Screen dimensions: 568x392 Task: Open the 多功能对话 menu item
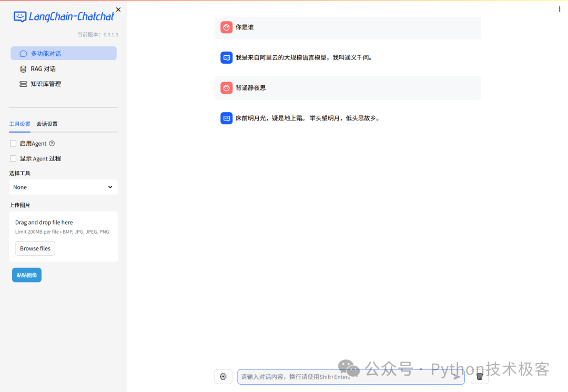click(x=64, y=53)
